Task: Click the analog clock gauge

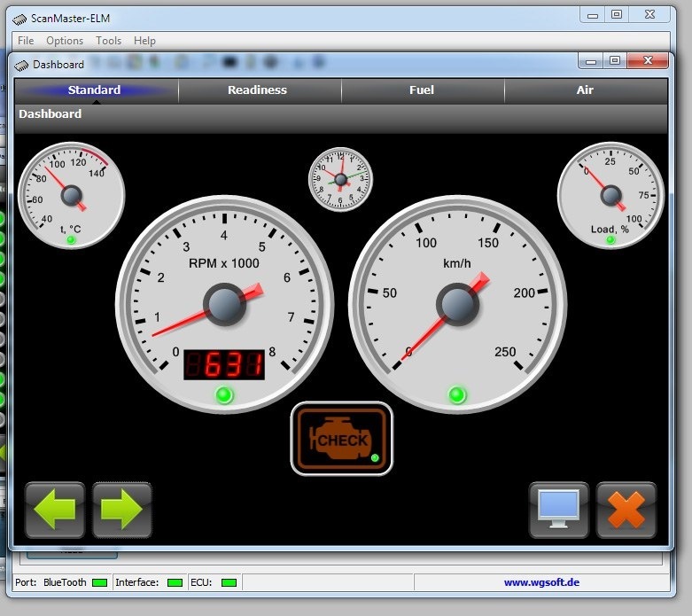Action: click(x=340, y=179)
